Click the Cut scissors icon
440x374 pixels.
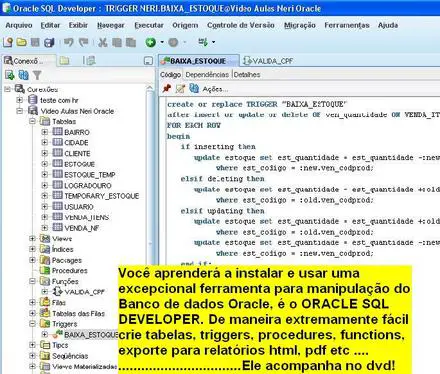point(103,42)
